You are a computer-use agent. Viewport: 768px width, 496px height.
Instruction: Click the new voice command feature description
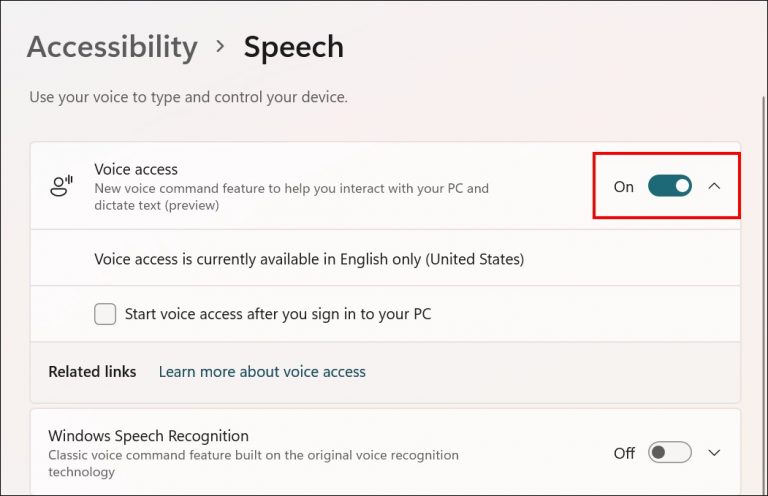291,196
